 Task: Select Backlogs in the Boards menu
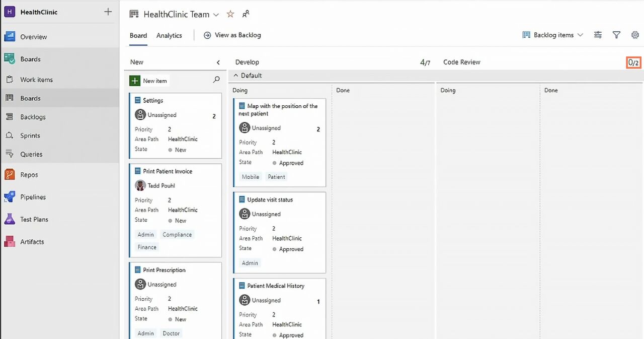point(33,117)
